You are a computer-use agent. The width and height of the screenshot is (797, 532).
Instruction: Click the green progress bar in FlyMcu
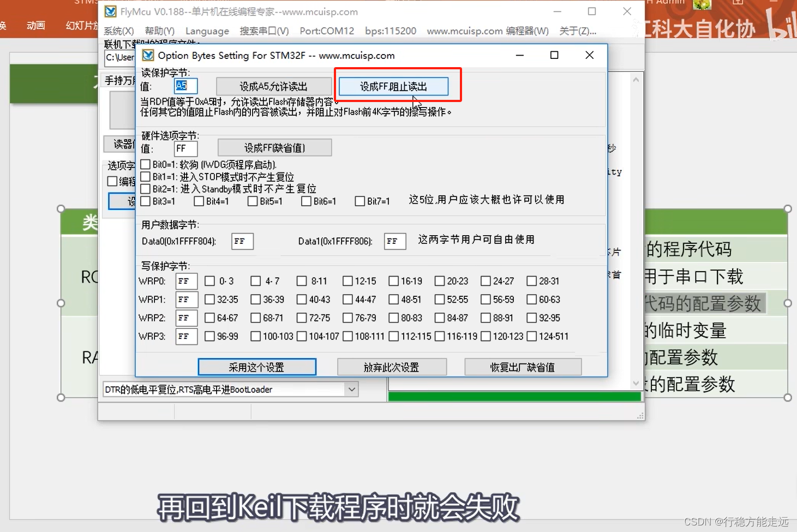click(x=514, y=397)
